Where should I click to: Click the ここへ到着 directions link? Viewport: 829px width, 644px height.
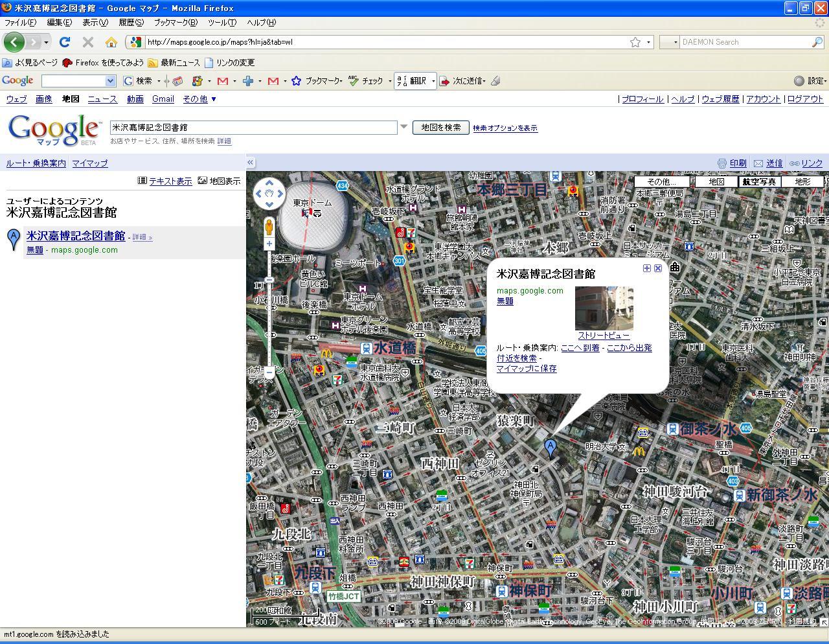pyautogui.click(x=580, y=348)
